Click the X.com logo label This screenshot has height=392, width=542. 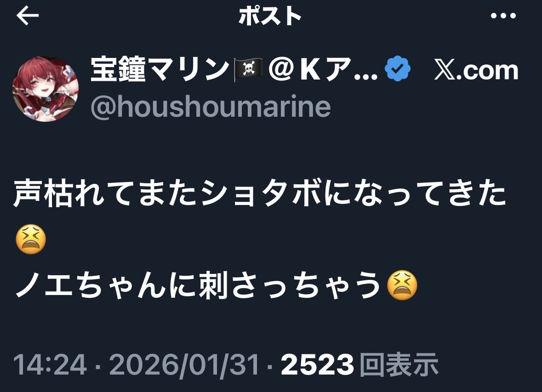click(476, 70)
